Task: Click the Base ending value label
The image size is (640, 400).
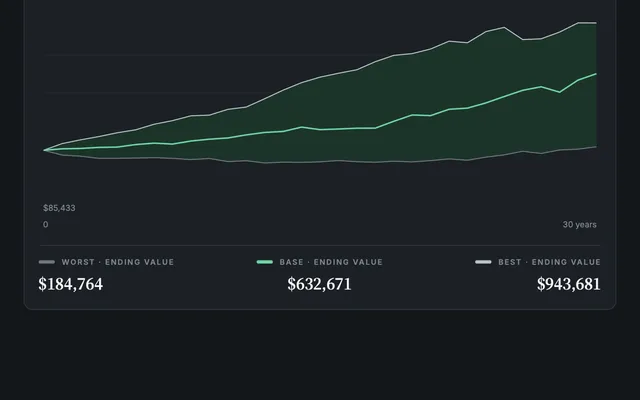Action: [x=331, y=262]
